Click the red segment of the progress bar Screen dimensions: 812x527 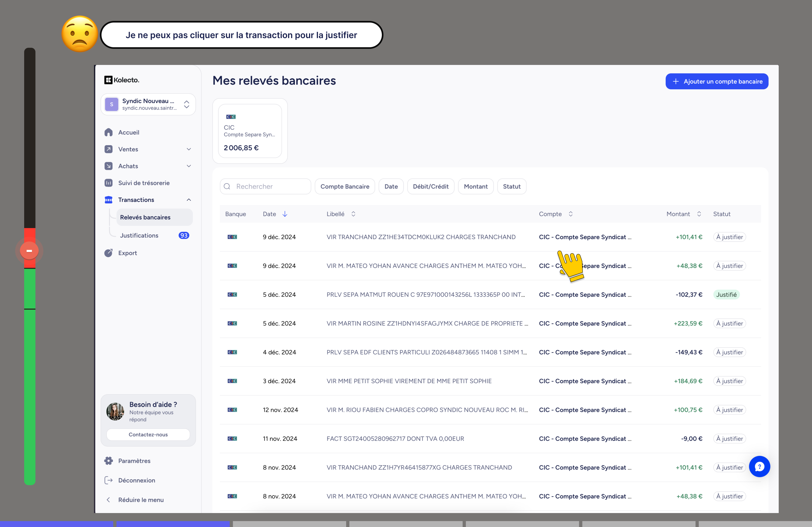click(30, 251)
